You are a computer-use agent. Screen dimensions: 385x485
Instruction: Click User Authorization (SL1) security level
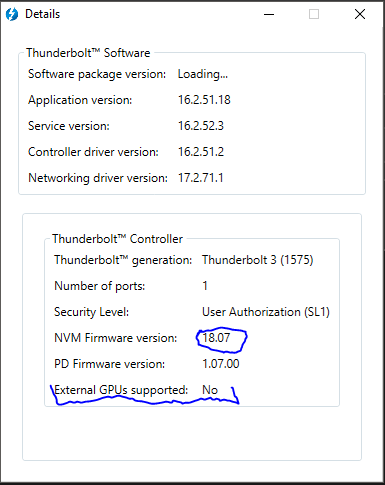[x=266, y=312]
